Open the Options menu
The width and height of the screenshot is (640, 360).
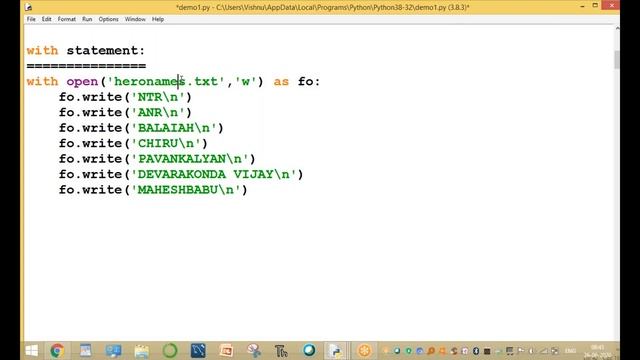108,19
